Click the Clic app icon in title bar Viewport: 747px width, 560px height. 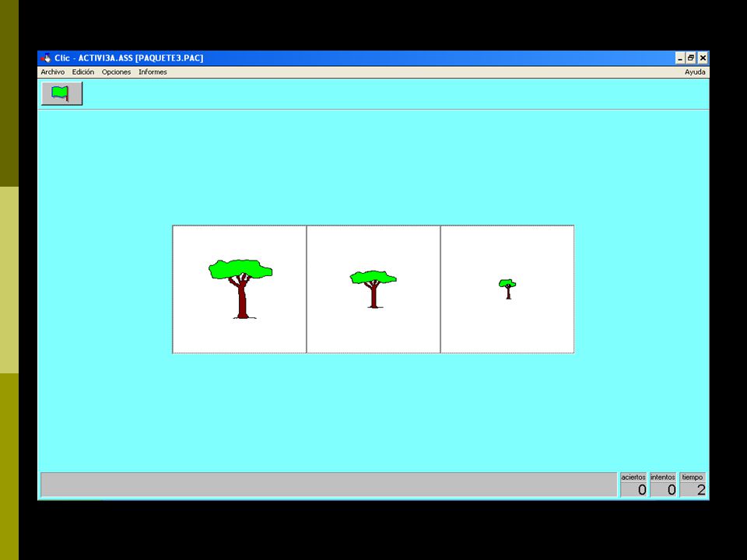tap(46, 58)
